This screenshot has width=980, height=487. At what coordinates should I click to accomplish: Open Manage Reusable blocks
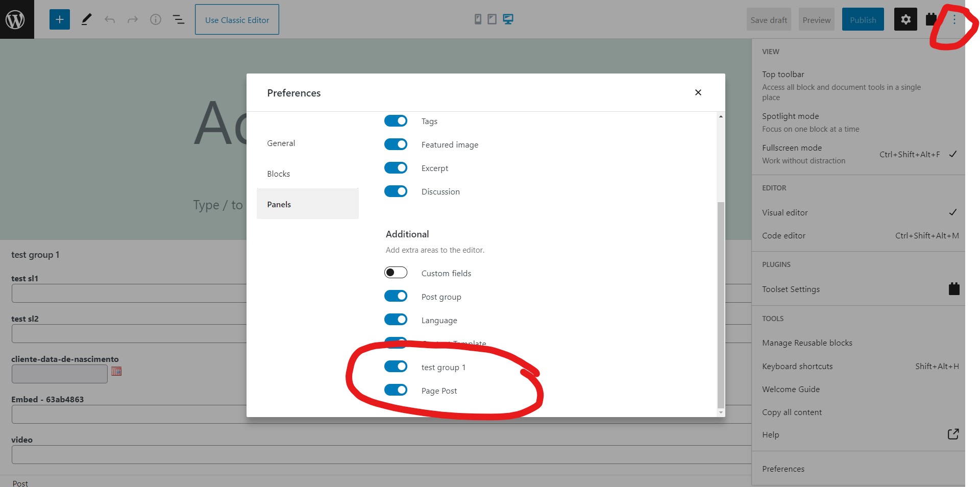pos(859,343)
